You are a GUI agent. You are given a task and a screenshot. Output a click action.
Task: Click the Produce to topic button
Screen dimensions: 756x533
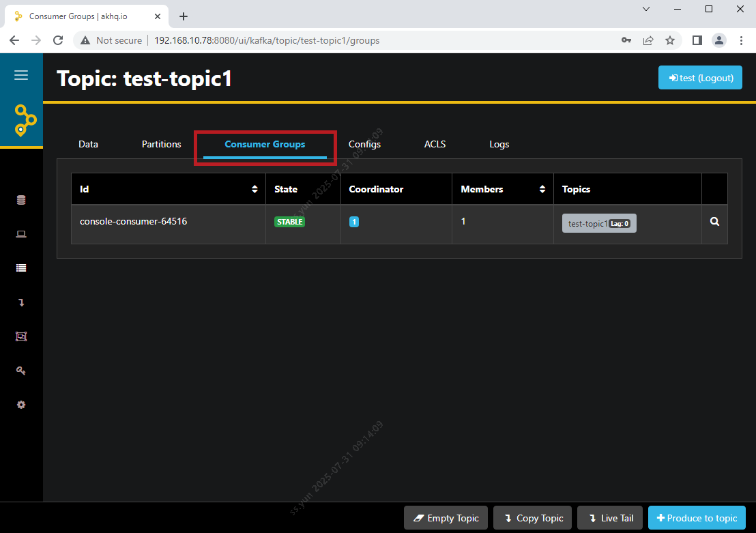697,518
